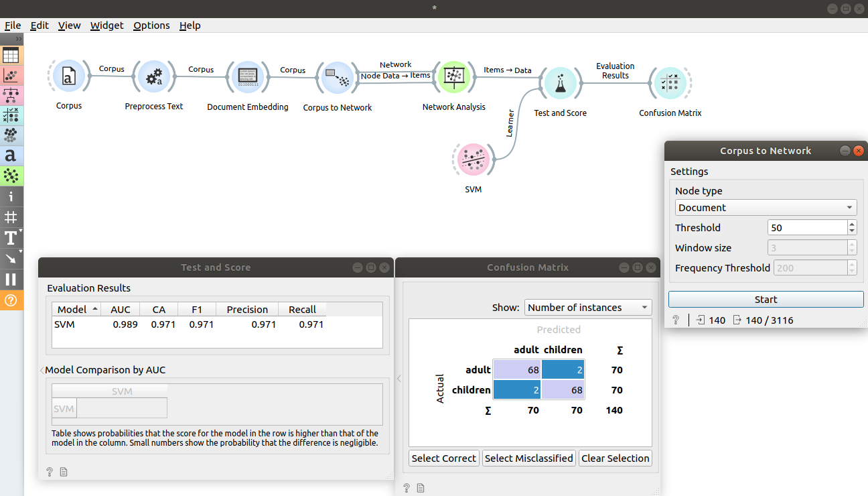Viewport: 868px width, 496px height.
Task: Open the Test and Score widget icon
Action: tap(561, 83)
